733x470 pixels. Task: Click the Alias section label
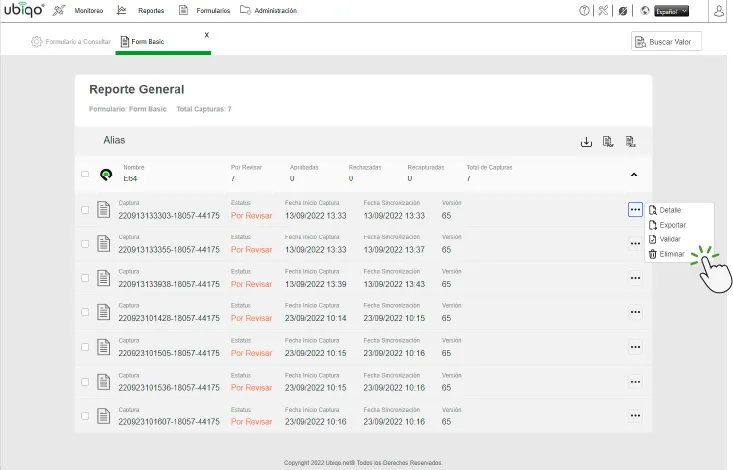tap(114, 140)
